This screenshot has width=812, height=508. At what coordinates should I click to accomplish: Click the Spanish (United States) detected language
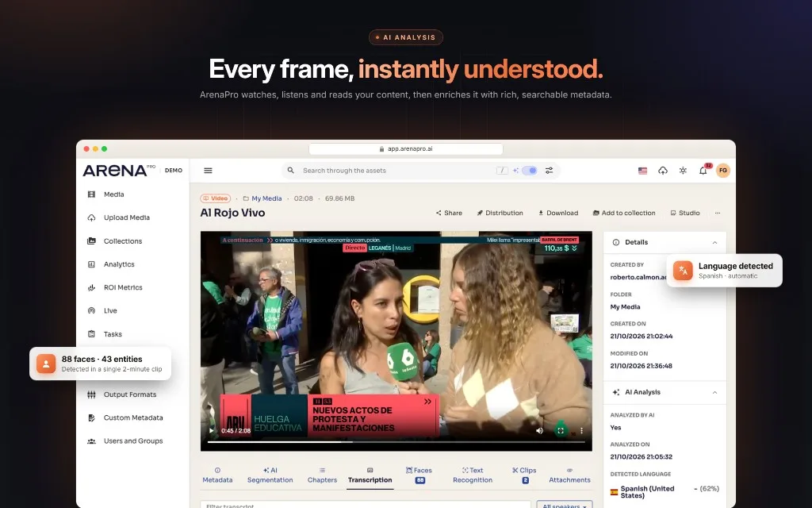[x=647, y=492]
